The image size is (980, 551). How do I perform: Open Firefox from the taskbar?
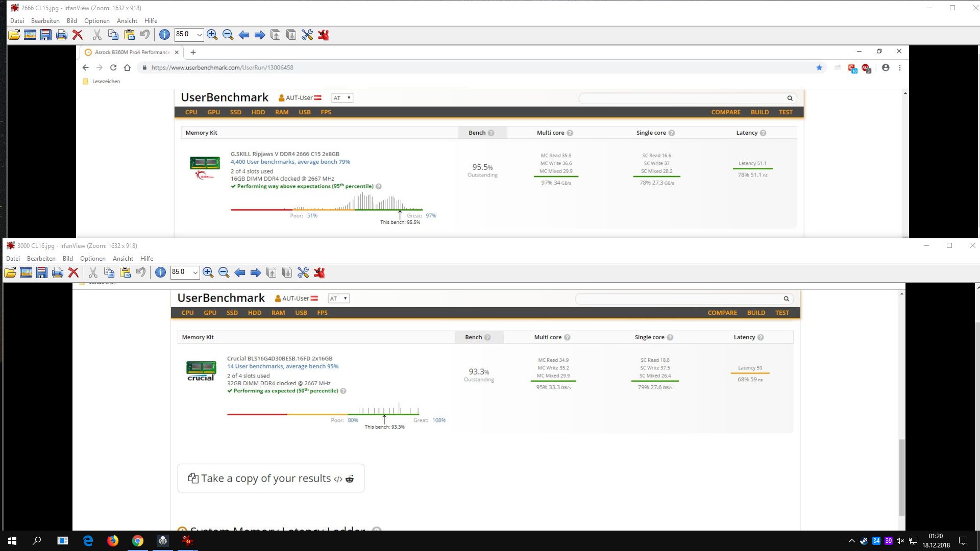113,541
